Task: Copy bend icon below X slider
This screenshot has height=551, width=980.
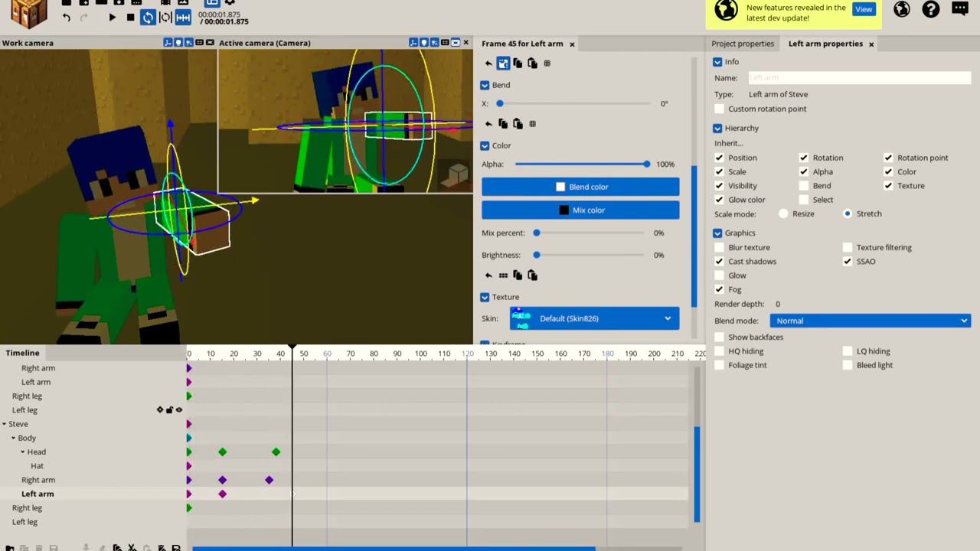Action: click(503, 123)
